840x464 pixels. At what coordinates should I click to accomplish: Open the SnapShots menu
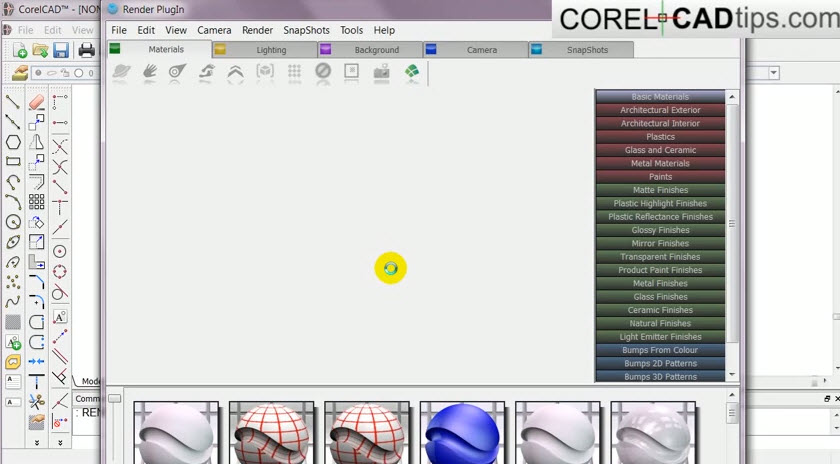pyautogui.click(x=306, y=31)
